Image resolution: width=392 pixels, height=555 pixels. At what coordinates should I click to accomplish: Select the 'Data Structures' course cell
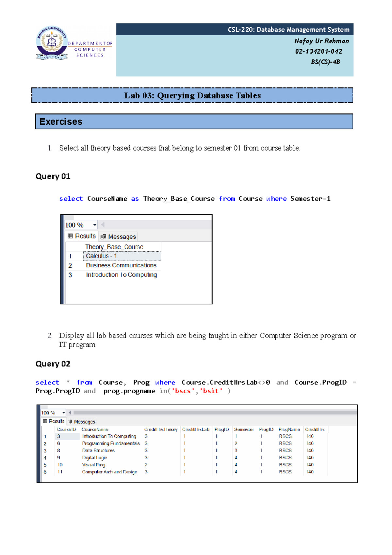tap(98, 450)
